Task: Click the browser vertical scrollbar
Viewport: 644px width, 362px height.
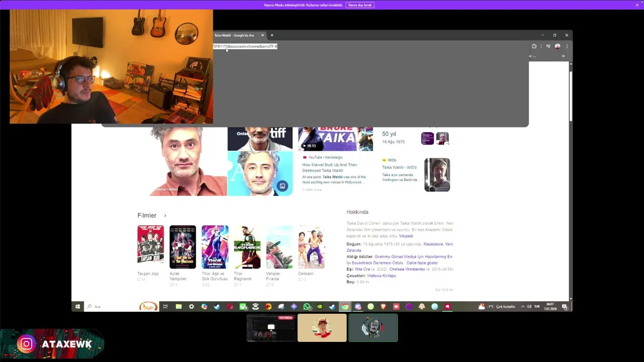Action: click(x=571, y=96)
